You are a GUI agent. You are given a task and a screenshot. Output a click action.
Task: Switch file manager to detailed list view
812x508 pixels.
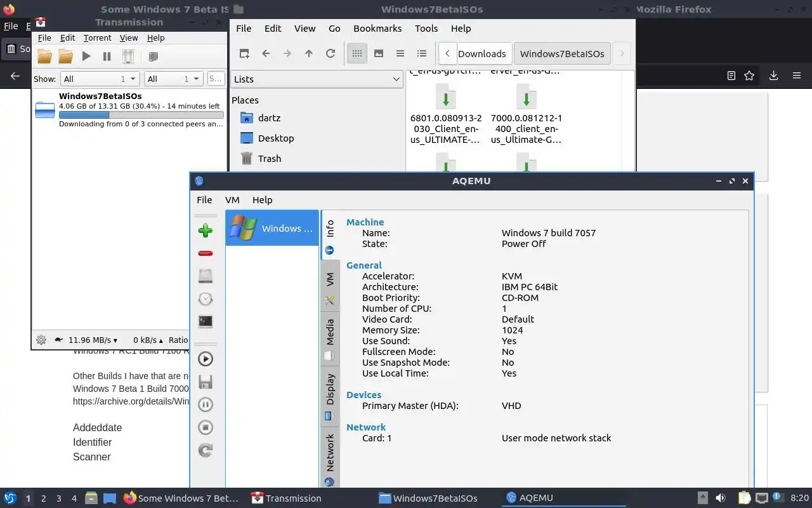click(x=422, y=53)
